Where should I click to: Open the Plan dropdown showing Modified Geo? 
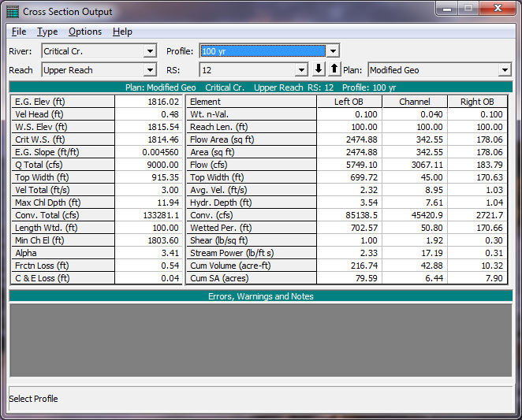[505, 70]
